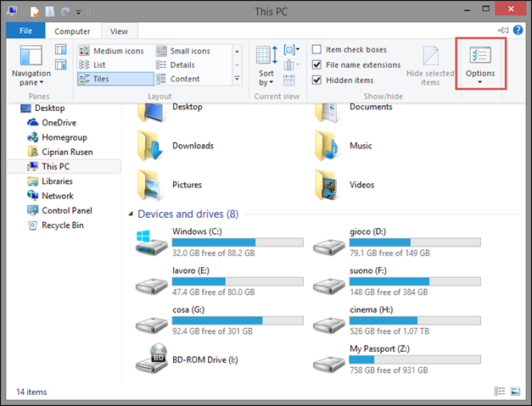The image size is (532, 406).
Task: Open Network in navigation pane
Action: (50, 196)
